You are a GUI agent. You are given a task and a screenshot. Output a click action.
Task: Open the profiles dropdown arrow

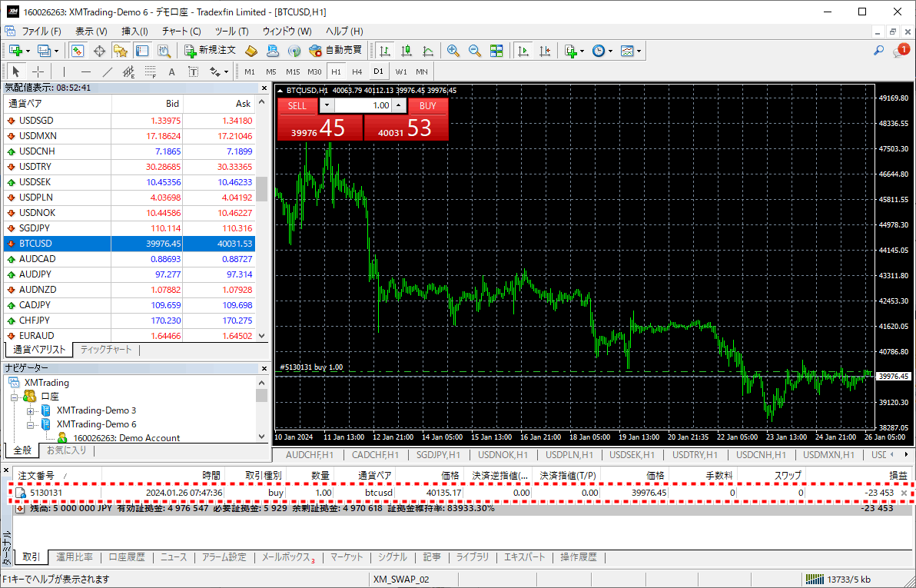[56, 51]
